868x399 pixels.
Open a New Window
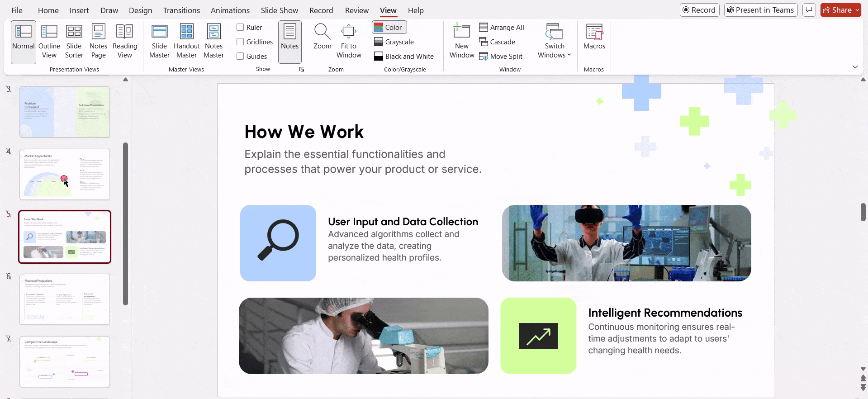462,42
